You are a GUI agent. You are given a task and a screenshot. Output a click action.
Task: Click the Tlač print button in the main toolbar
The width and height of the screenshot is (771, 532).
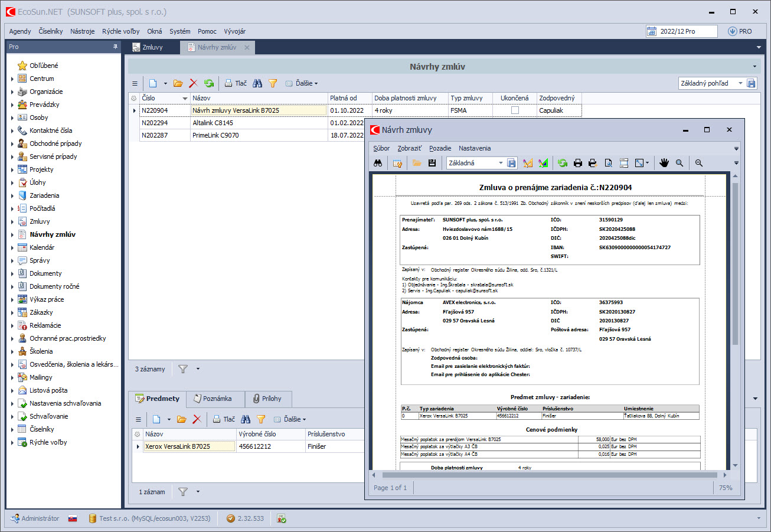(236, 84)
